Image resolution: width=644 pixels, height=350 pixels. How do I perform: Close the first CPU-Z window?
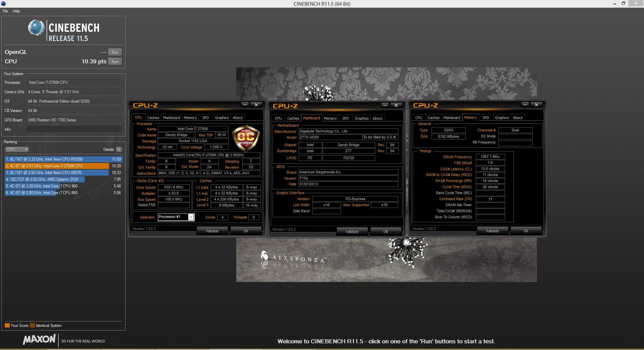click(x=256, y=105)
